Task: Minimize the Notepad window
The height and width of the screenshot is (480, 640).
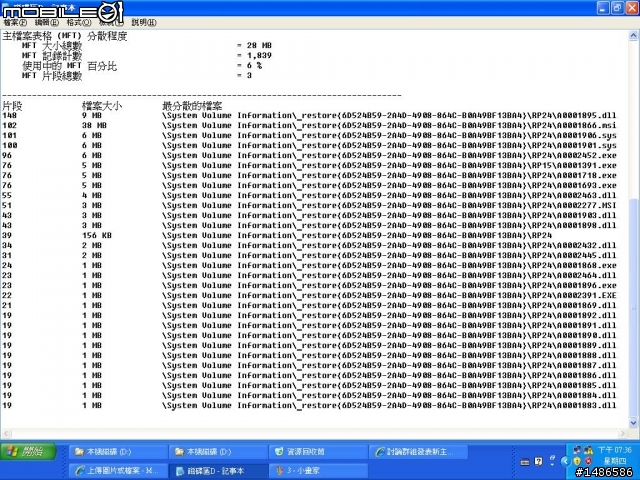Action: tap(603, 7)
